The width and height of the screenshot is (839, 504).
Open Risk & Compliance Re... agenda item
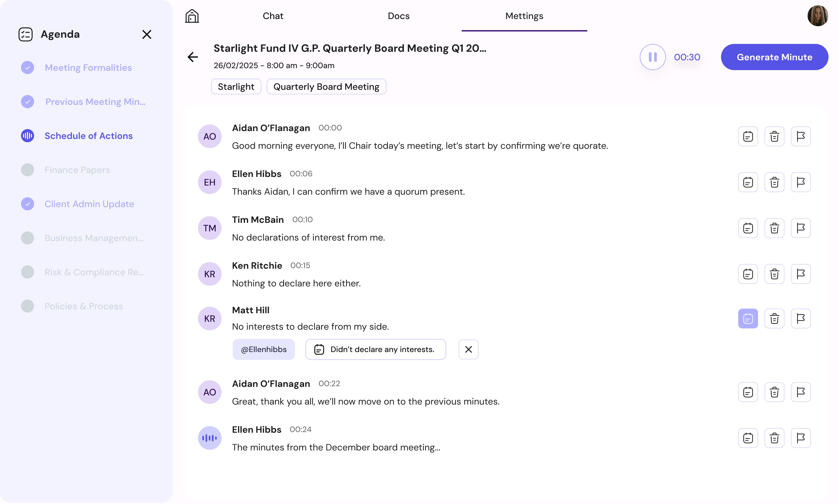pos(94,272)
